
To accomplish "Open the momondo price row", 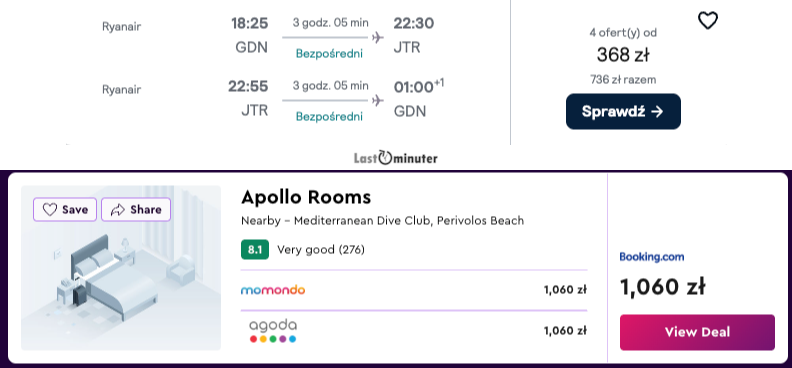I will 414,290.
